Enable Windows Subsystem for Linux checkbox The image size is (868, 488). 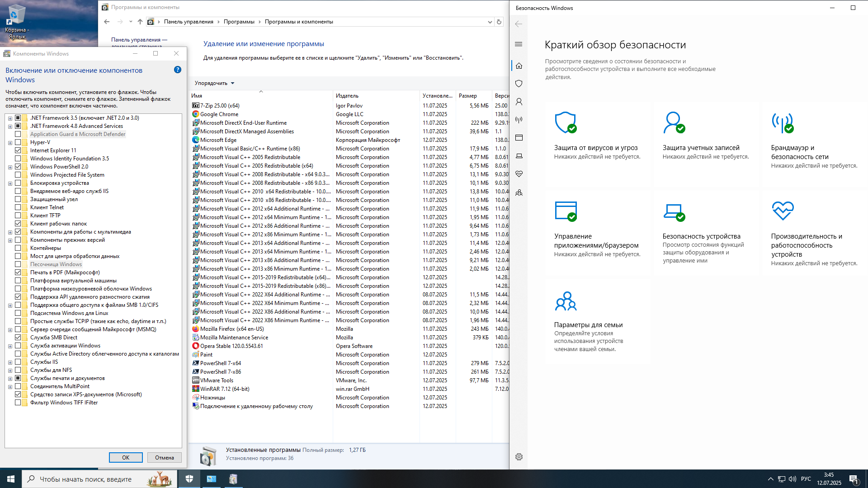click(18, 313)
